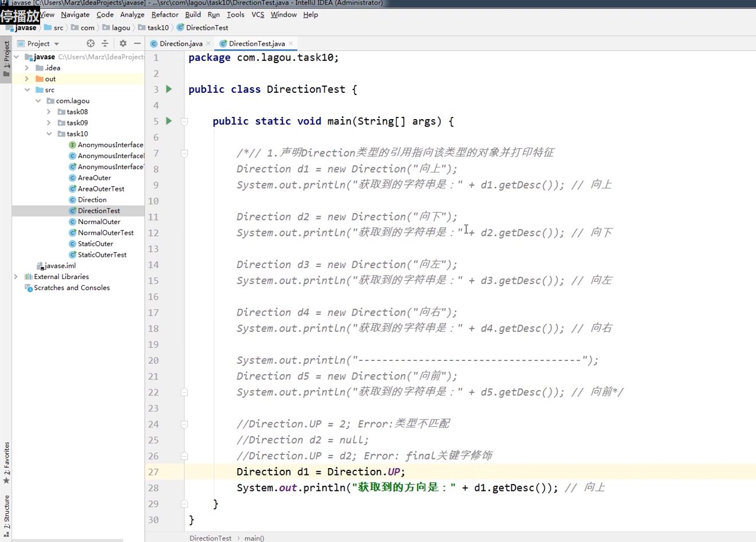The width and height of the screenshot is (756, 542).
Task: Select the StaticOuter class in tree
Action: pyautogui.click(x=95, y=243)
